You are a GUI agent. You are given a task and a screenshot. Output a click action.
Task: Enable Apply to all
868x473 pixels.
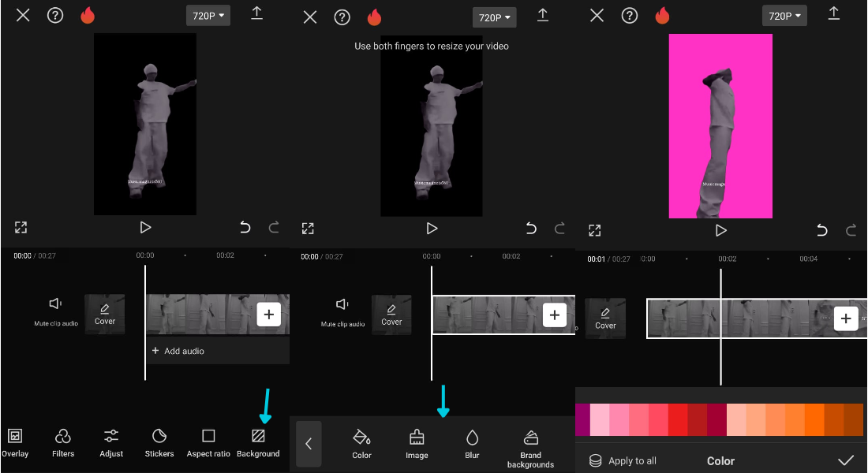[x=623, y=461]
